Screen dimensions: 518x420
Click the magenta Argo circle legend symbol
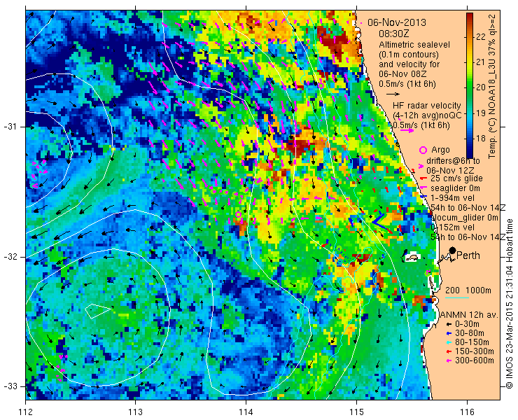coord(423,150)
